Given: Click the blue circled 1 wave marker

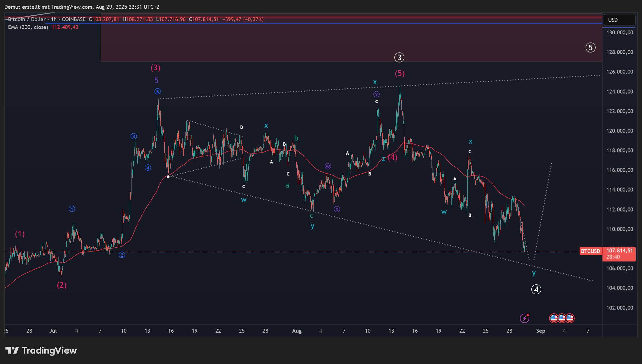Looking at the screenshot, I should [x=72, y=209].
